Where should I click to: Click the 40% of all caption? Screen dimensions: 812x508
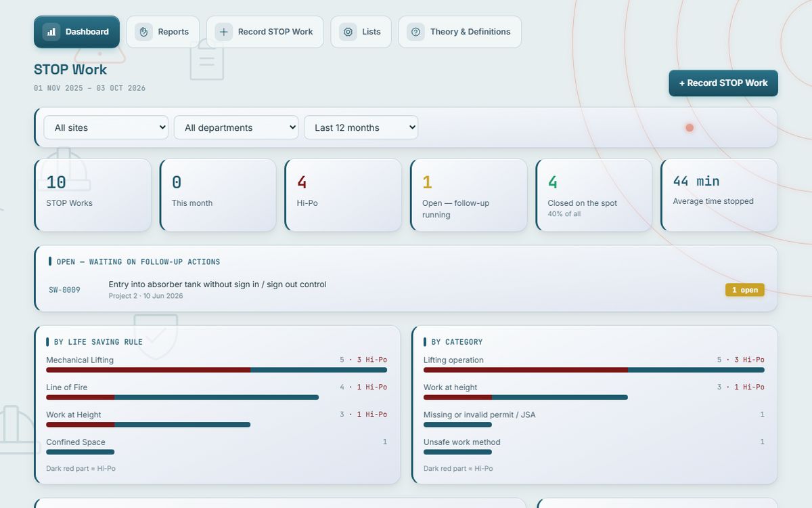coord(564,214)
